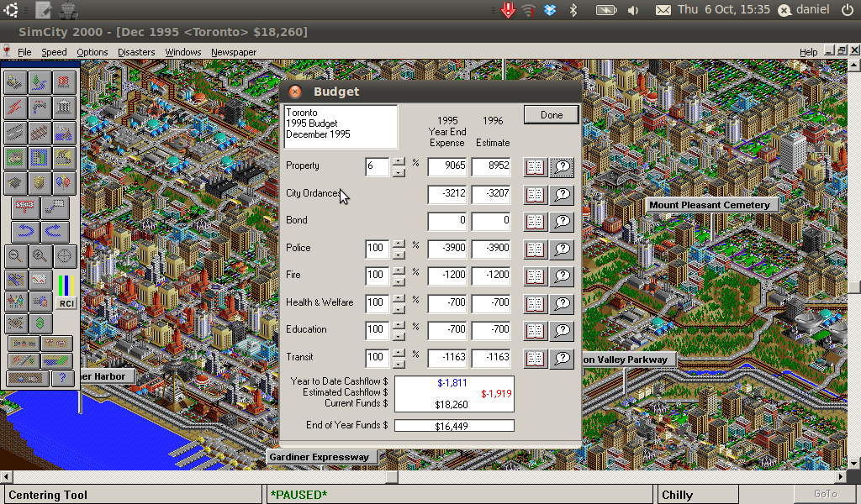
Task: Select the Ports tool
Action: point(64,133)
